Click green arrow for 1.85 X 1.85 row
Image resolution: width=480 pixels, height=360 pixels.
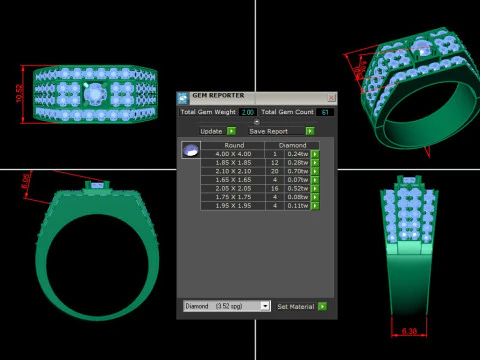tap(315, 163)
